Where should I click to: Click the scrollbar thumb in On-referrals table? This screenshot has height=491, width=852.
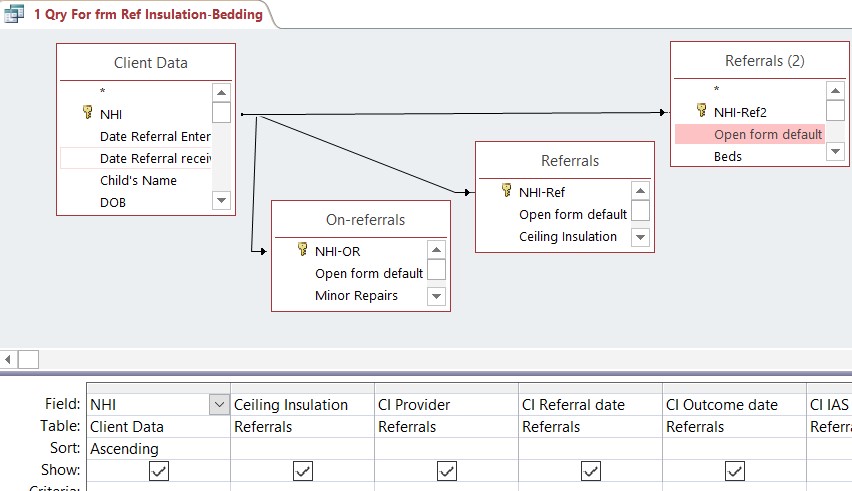click(x=436, y=269)
